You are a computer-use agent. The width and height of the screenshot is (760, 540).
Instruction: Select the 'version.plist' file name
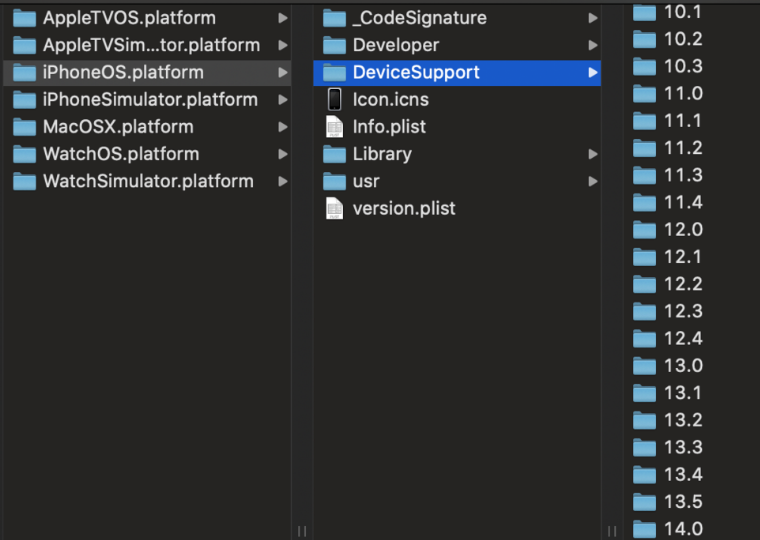(x=404, y=208)
